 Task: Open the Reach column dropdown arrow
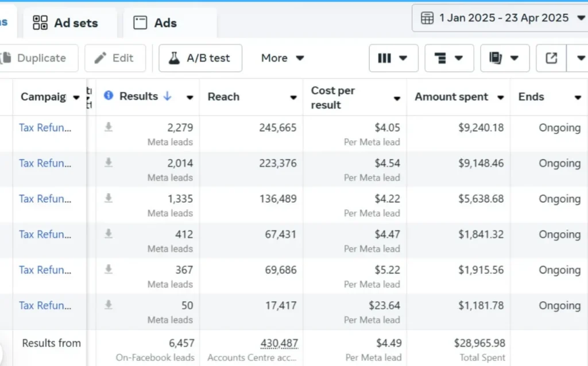click(293, 98)
